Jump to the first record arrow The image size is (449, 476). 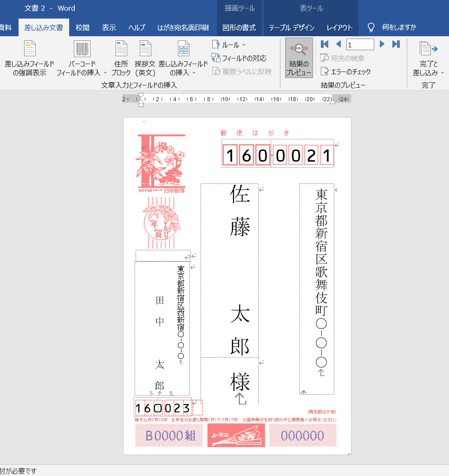click(325, 44)
